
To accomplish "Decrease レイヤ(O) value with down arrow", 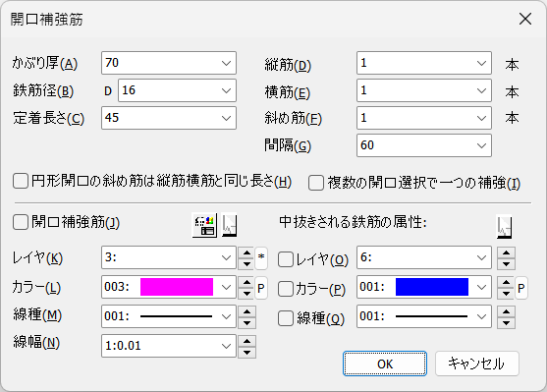I will (x=506, y=264).
